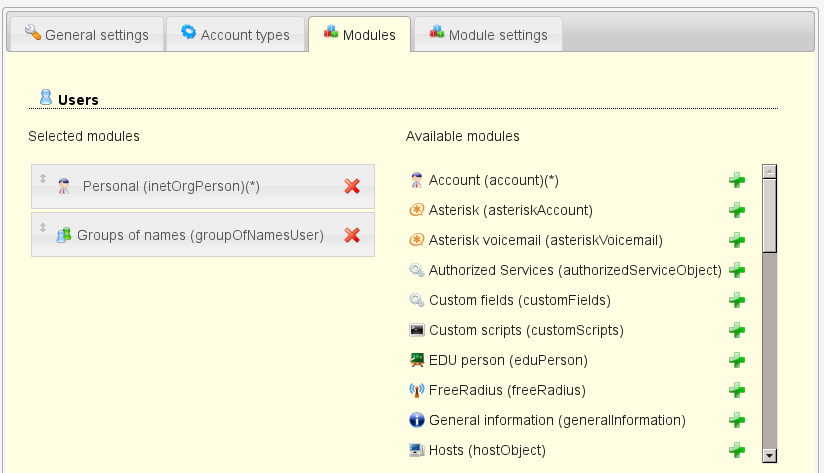Add the EDU person module

click(x=737, y=360)
